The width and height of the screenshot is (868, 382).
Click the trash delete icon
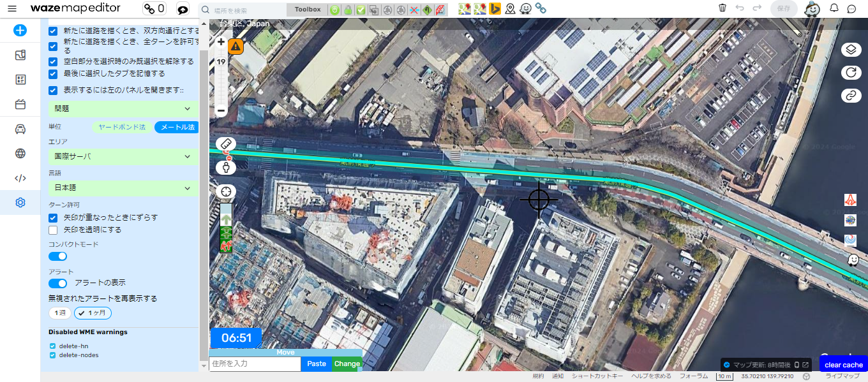point(722,8)
